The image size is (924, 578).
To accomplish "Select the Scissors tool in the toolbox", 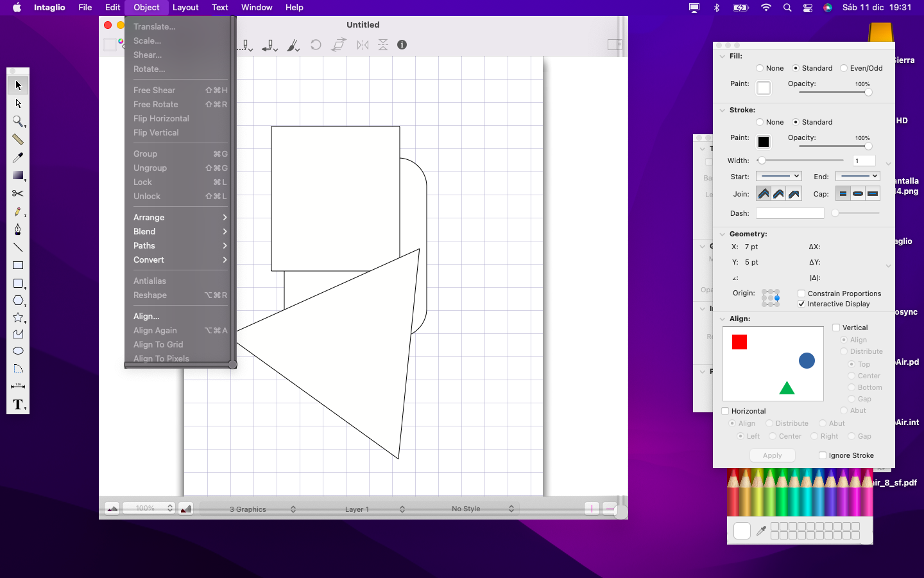I will tap(18, 193).
